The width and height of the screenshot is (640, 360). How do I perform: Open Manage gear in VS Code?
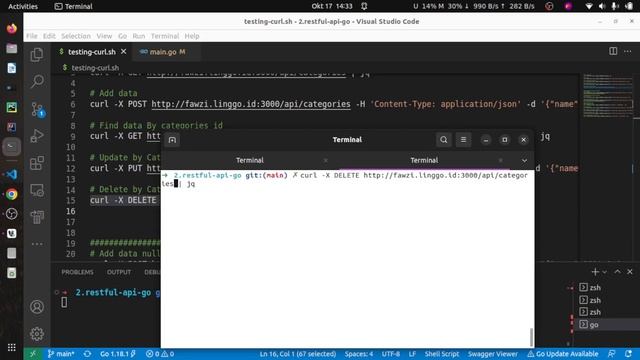pos(37,334)
